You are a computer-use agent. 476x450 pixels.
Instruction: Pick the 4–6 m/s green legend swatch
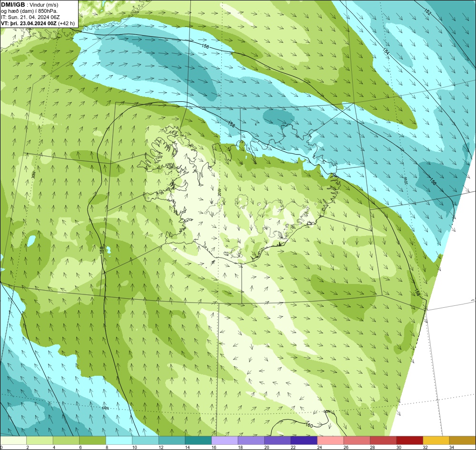pyautogui.click(x=66, y=440)
